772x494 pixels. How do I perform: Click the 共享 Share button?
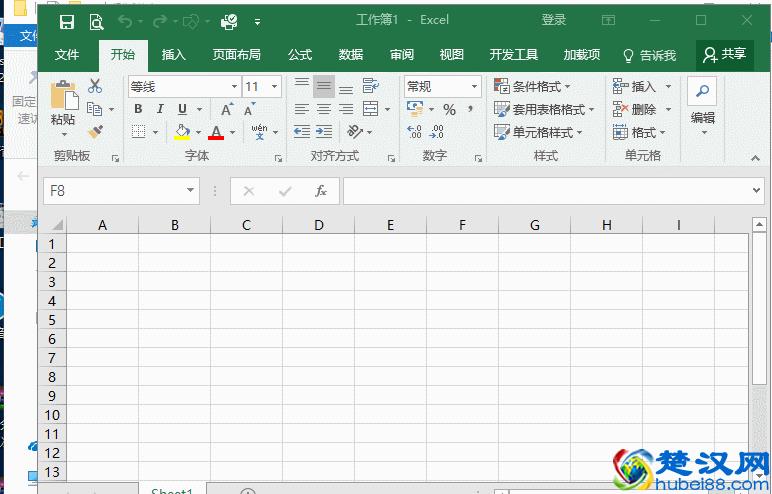(x=725, y=55)
